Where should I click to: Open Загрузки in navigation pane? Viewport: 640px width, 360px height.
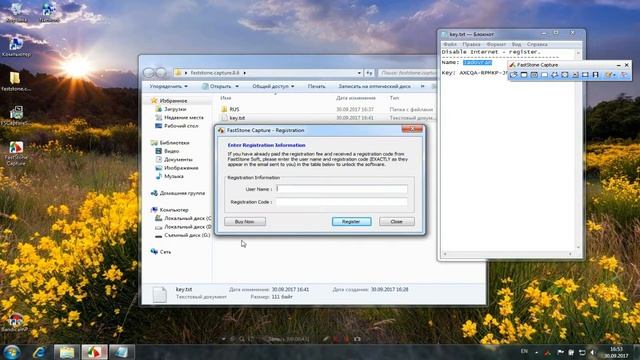[175, 109]
